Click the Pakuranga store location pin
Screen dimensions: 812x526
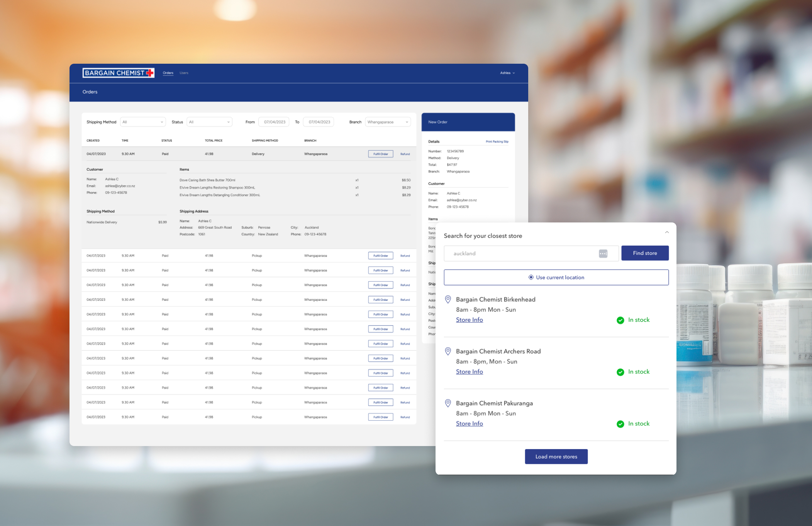pos(448,403)
